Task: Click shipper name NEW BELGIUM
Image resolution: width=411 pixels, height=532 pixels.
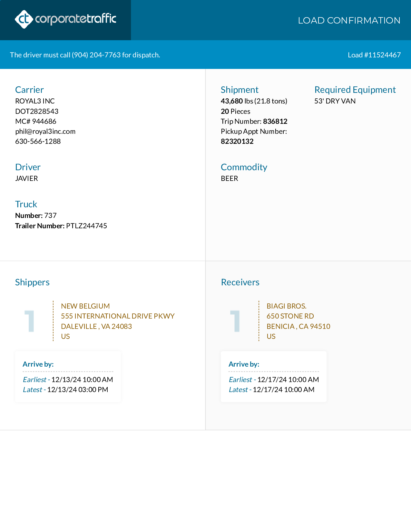Action: (85, 306)
